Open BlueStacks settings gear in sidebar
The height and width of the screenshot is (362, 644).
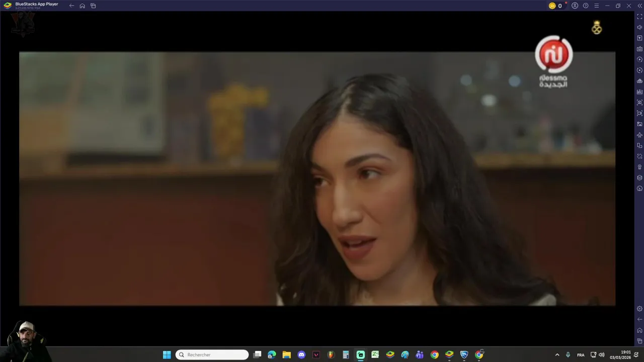click(x=639, y=309)
